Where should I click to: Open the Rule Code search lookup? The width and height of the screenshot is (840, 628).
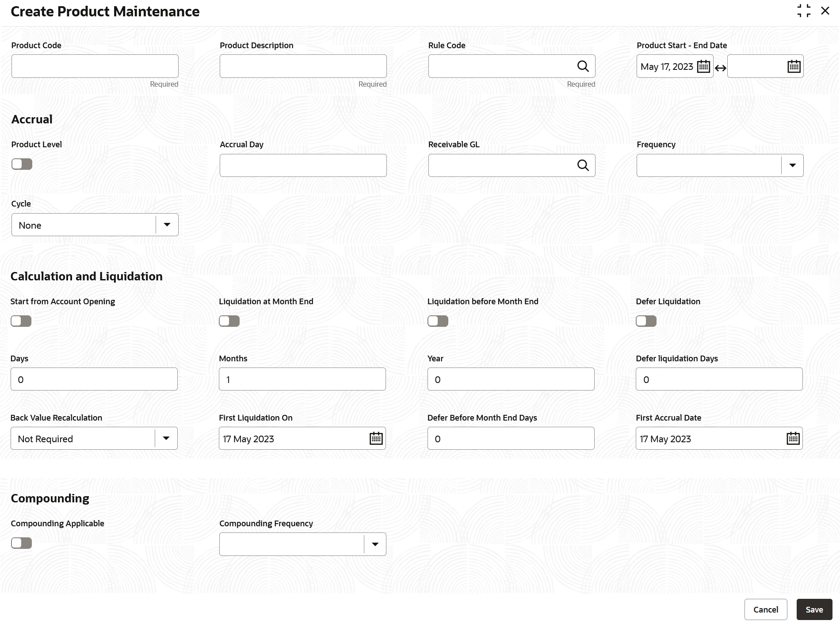point(583,66)
